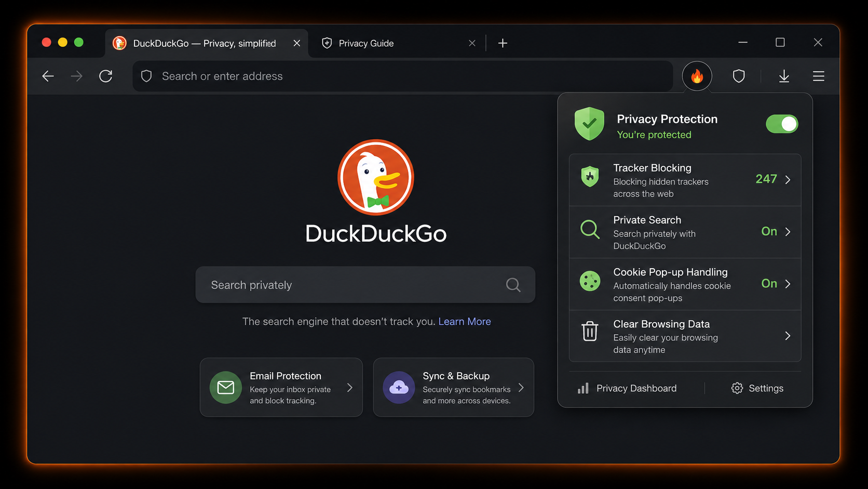Click the Privacy Guide tab shield icon
This screenshot has height=489, width=868.
point(327,43)
